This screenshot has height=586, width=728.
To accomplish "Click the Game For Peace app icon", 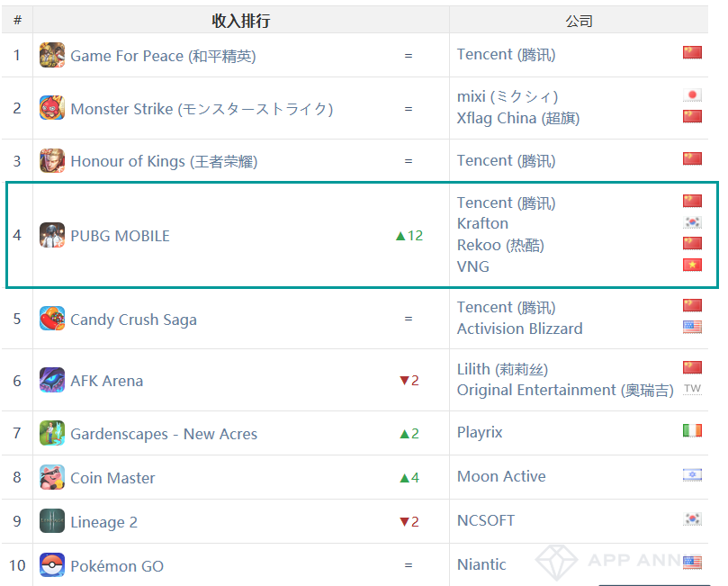I will pos(52,55).
